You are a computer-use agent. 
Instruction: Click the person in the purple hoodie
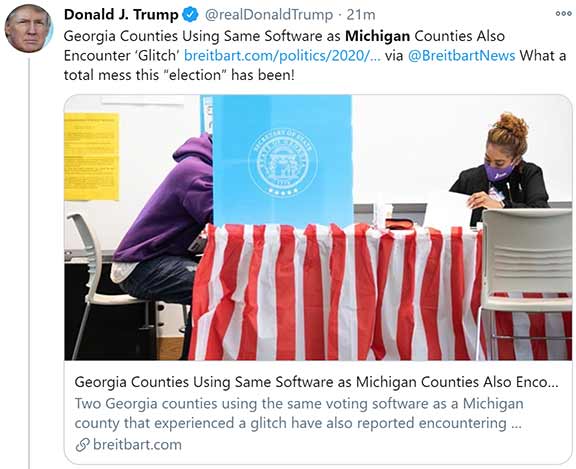pyautogui.click(x=163, y=217)
